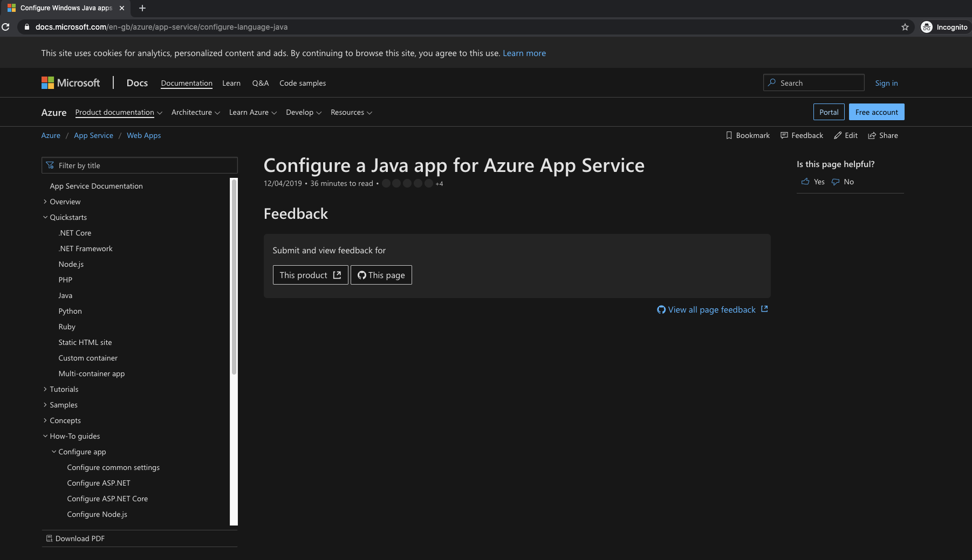Click the Sign in link

[886, 83]
